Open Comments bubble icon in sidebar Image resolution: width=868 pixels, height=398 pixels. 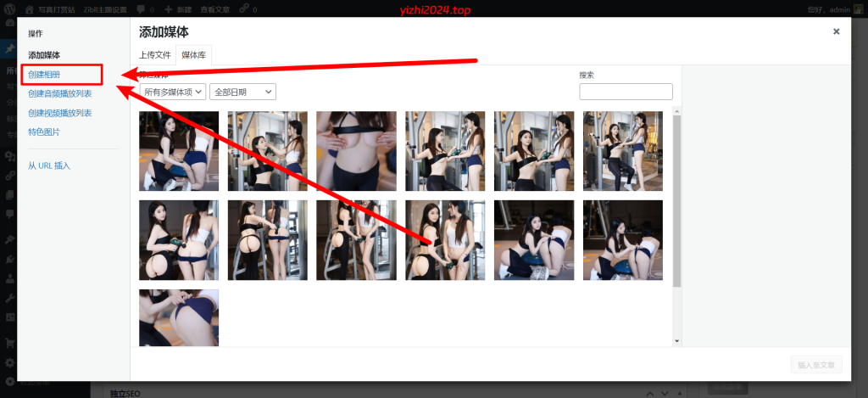point(9,214)
